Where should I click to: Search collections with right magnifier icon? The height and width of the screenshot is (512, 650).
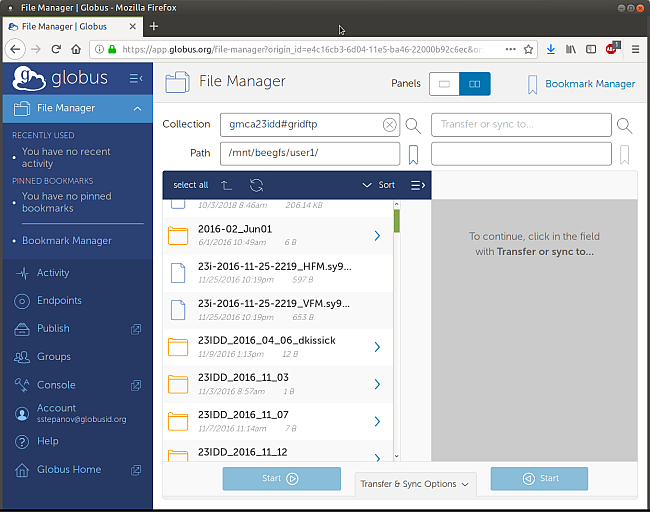[x=624, y=126]
